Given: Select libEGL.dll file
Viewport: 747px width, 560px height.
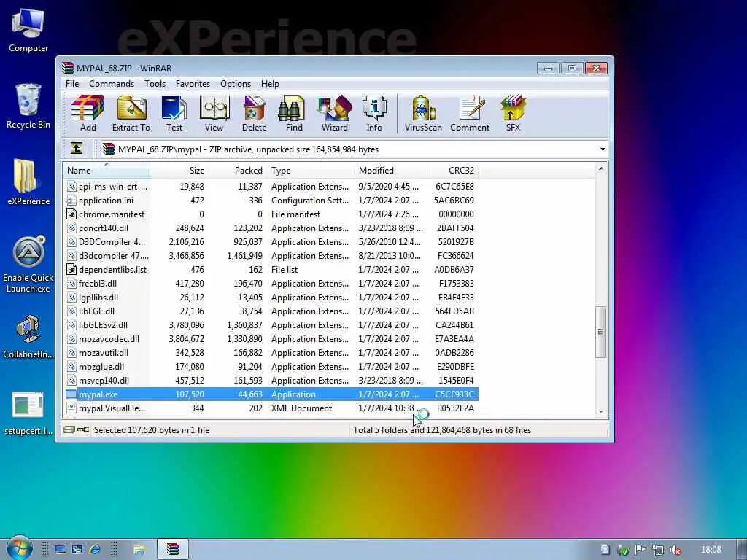Looking at the screenshot, I should pos(271,311).
